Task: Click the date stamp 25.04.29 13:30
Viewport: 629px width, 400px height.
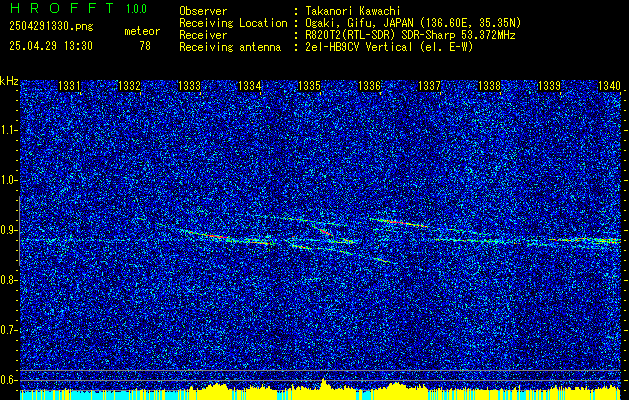Action: 51,46
